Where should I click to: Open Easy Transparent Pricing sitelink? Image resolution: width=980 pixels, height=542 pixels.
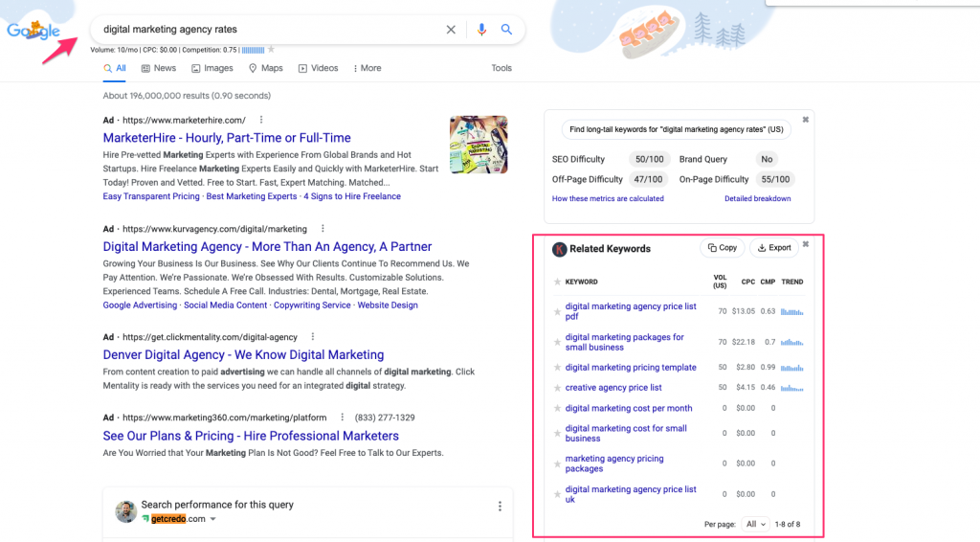[151, 196]
